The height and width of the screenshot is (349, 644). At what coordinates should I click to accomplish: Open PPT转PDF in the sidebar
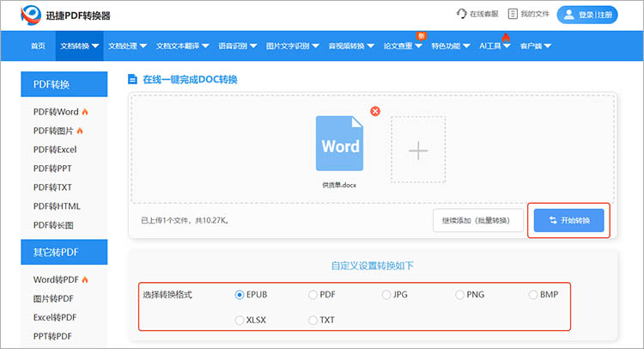pos(52,336)
